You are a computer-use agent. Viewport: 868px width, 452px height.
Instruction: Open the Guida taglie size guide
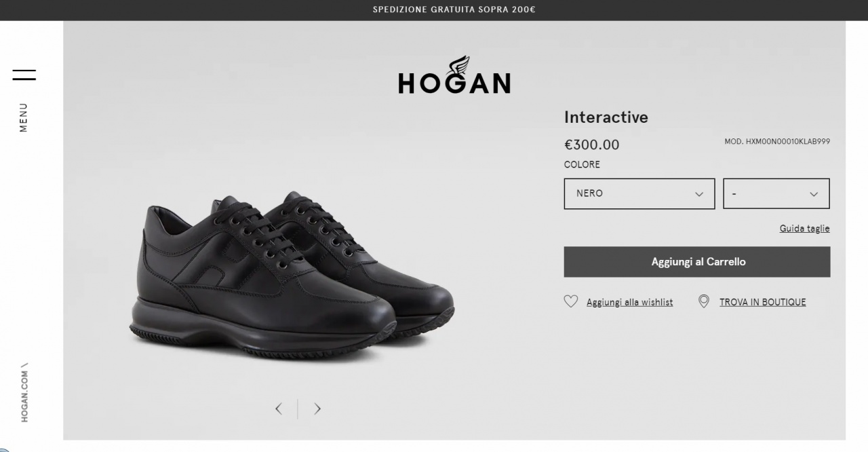(x=804, y=229)
